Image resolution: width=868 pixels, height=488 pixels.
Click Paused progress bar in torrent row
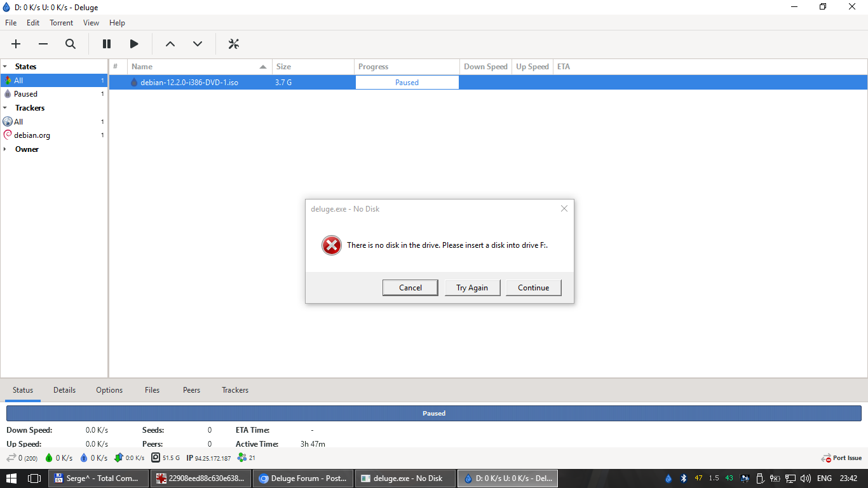pyautogui.click(x=407, y=83)
